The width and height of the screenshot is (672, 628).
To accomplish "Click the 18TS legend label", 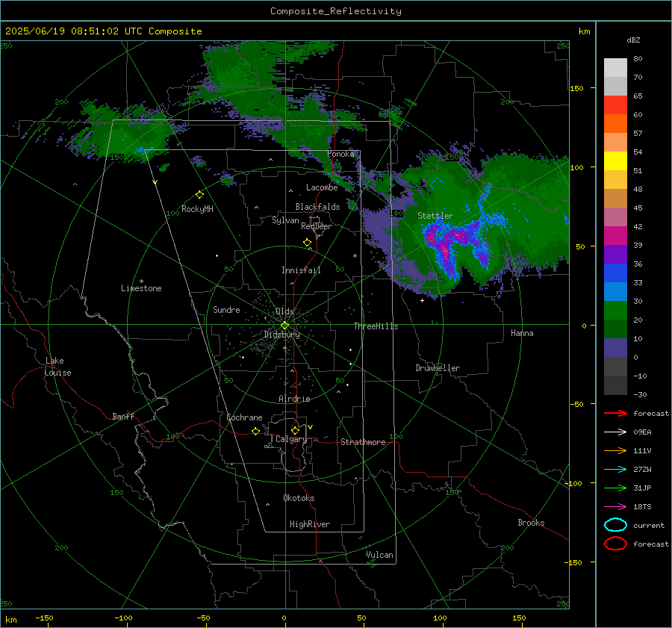I will (642, 507).
